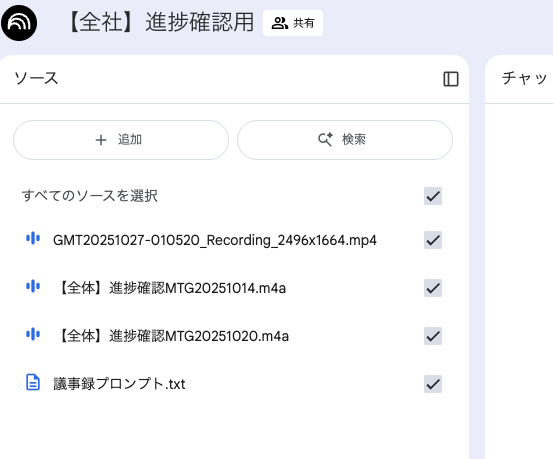Image resolution: width=553 pixels, height=459 pixels.
Task: Click document icon of 議事録プロンプト.txt
Action: pos(33,382)
